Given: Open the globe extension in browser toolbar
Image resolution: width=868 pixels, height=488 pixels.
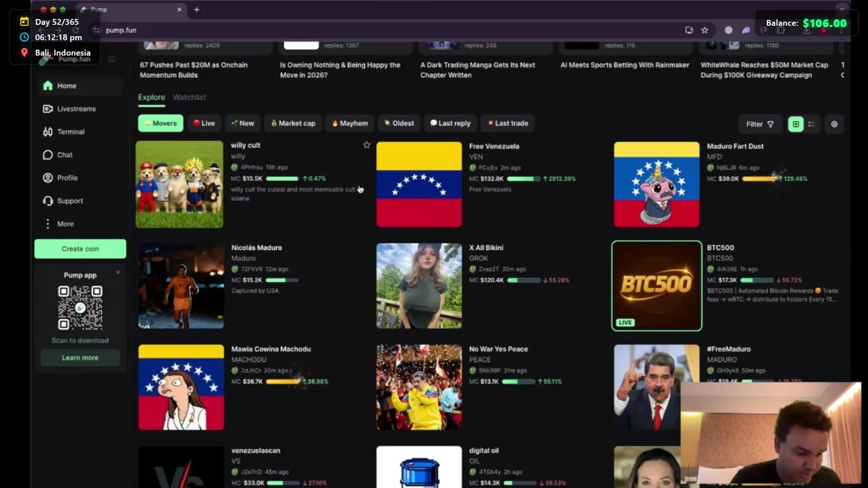Looking at the screenshot, I should point(728,30).
